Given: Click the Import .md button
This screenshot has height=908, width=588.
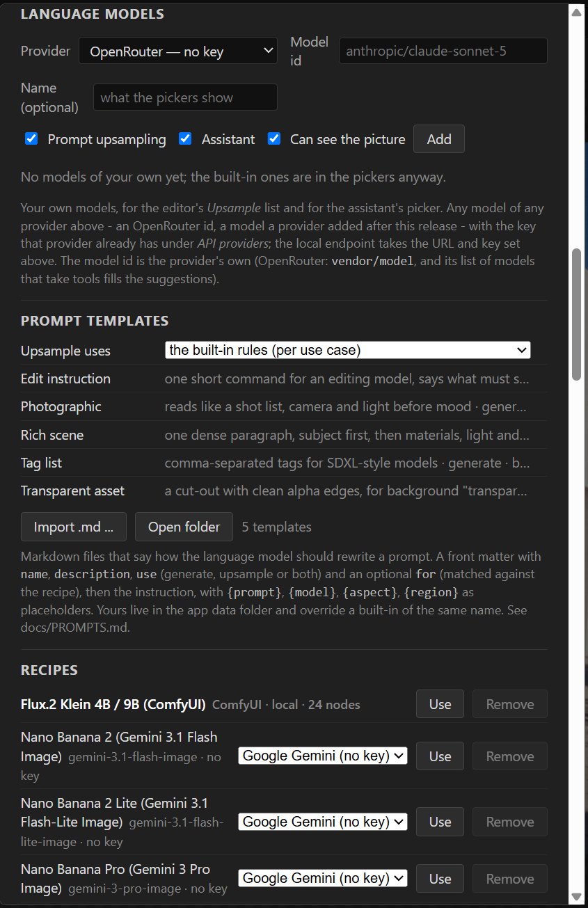Looking at the screenshot, I should [x=74, y=527].
